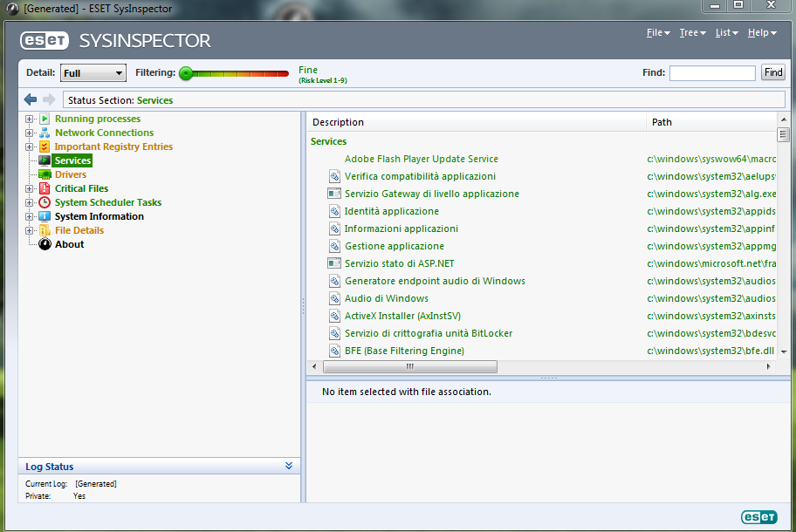Sort by the Path column header
The width and height of the screenshot is (796, 532).
711,122
